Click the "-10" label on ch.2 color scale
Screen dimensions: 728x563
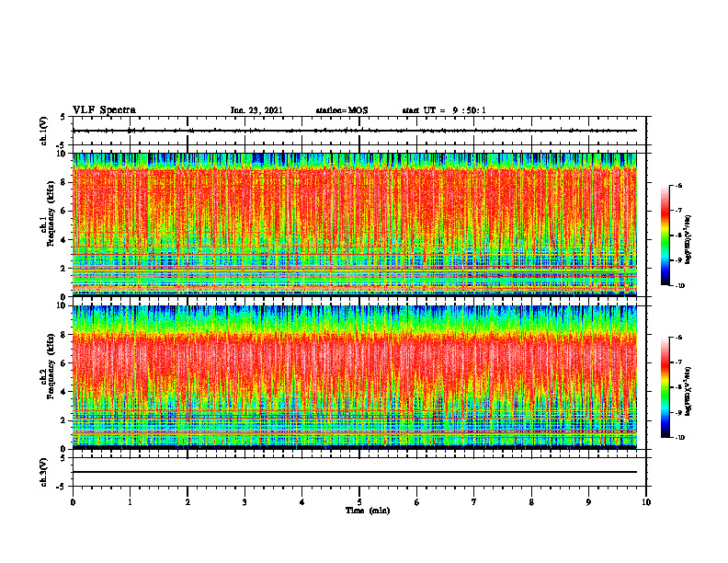679,438
